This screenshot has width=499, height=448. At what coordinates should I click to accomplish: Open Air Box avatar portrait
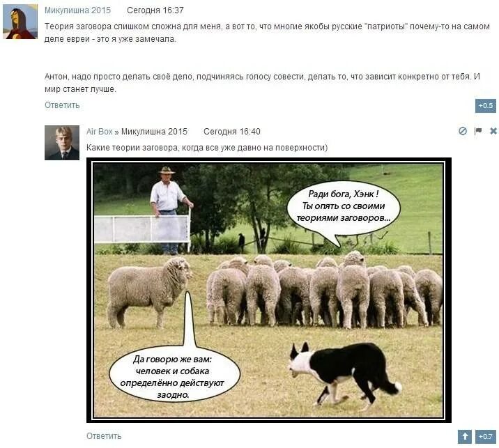pos(62,143)
